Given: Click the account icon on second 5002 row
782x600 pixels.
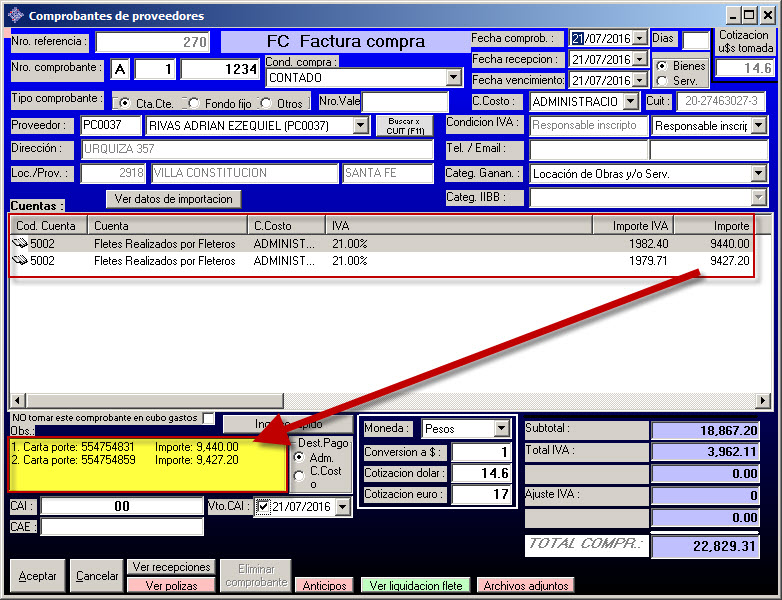Looking at the screenshot, I should (x=20, y=261).
